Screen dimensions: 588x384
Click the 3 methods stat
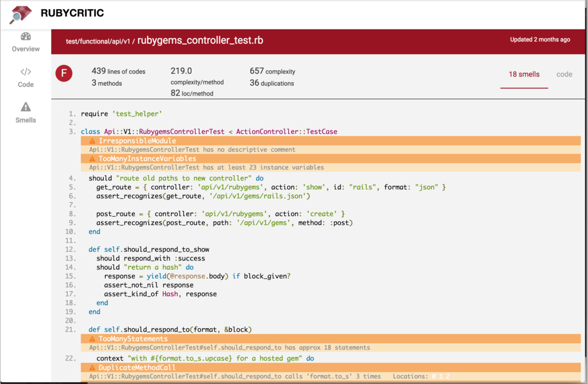tap(107, 83)
